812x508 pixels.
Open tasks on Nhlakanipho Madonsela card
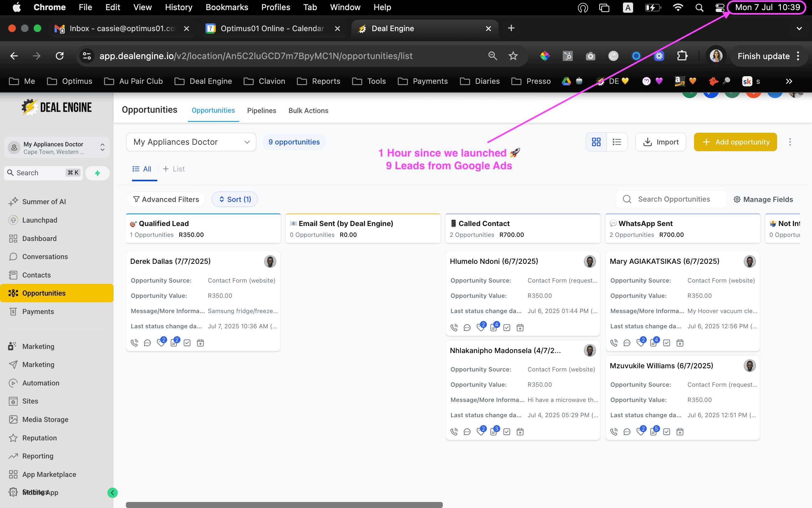[x=507, y=432]
